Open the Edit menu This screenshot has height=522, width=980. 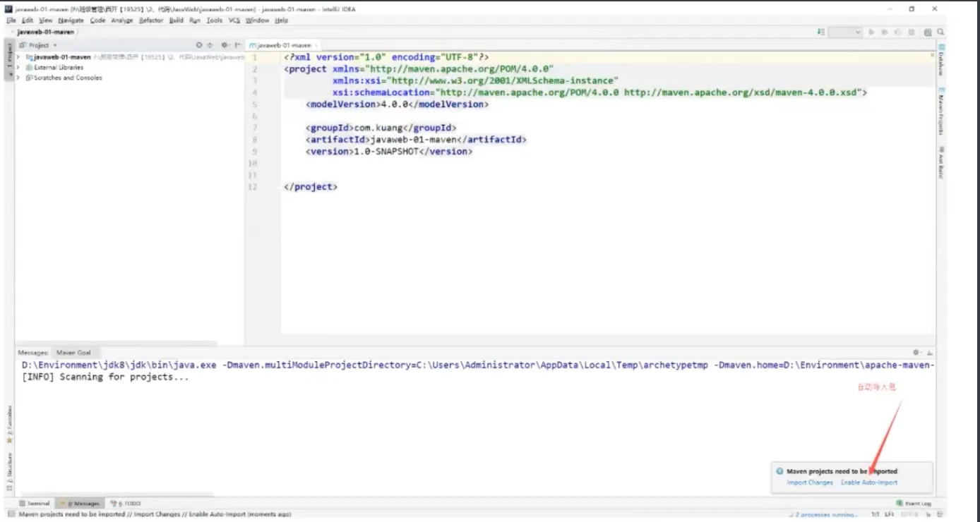(27, 20)
